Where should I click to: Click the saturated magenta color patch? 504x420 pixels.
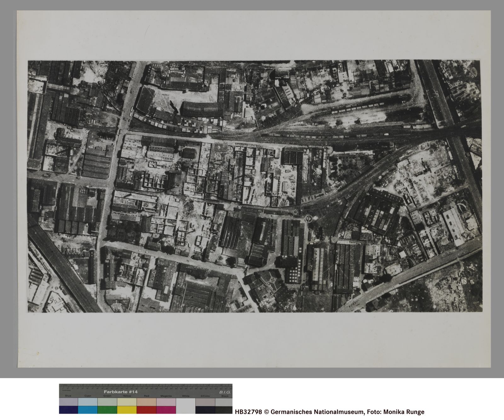pos(166,410)
